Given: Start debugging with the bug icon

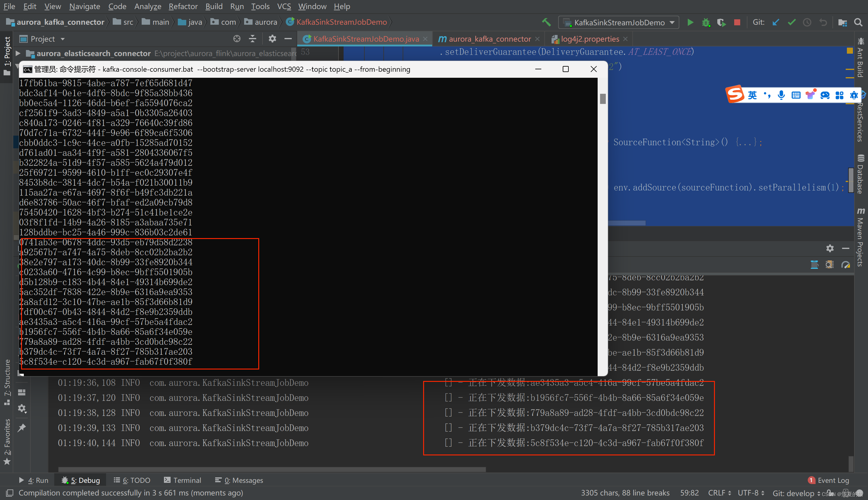Looking at the screenshot, I should click(706, 22).
